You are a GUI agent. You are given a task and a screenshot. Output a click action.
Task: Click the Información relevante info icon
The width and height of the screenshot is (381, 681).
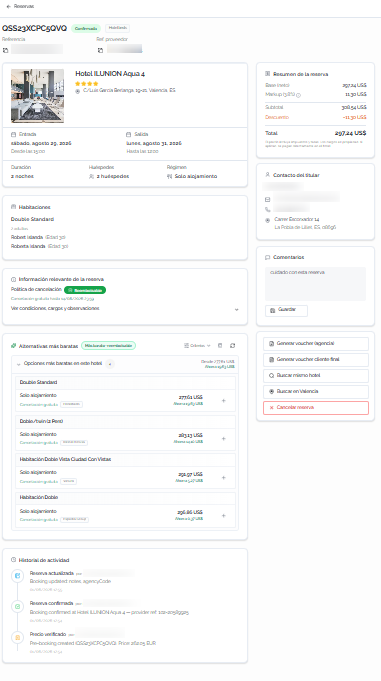pos(13,279)
